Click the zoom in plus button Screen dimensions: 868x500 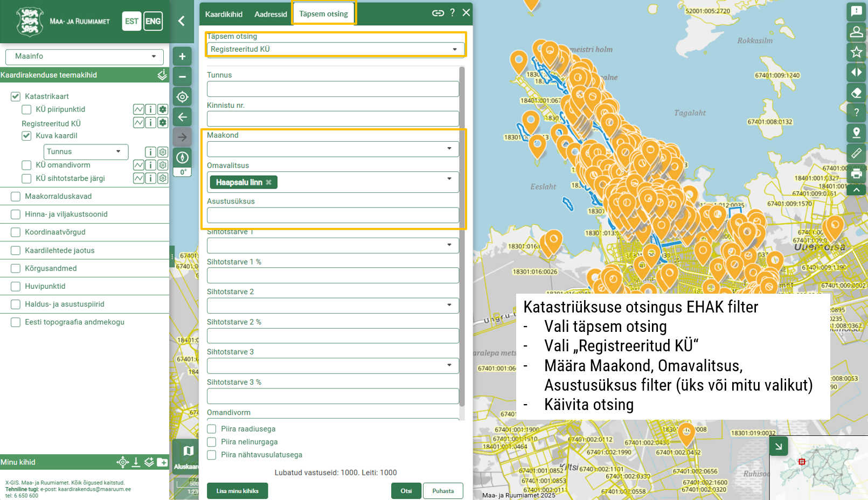182,57
